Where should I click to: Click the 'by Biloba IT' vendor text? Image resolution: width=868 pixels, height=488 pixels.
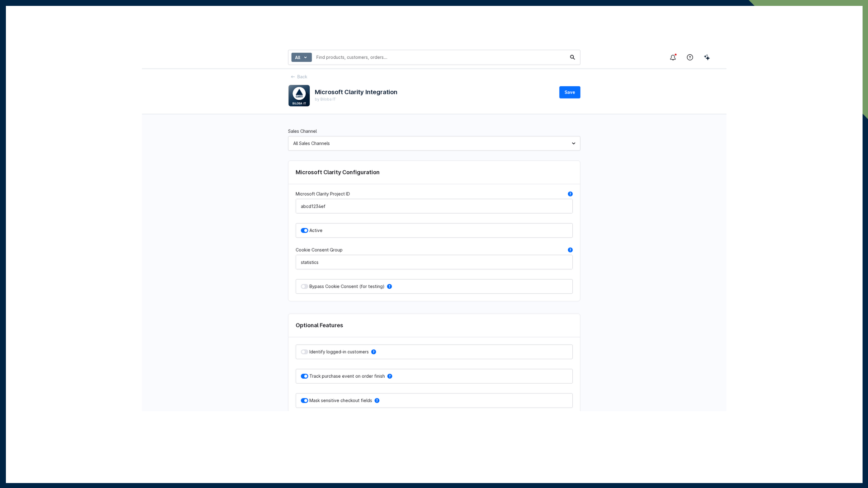[x=325, y=99]
